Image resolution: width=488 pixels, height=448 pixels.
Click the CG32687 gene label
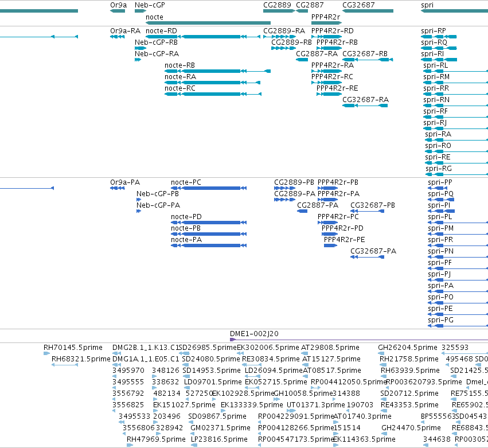pyautogui.click(x=358, y=5)
